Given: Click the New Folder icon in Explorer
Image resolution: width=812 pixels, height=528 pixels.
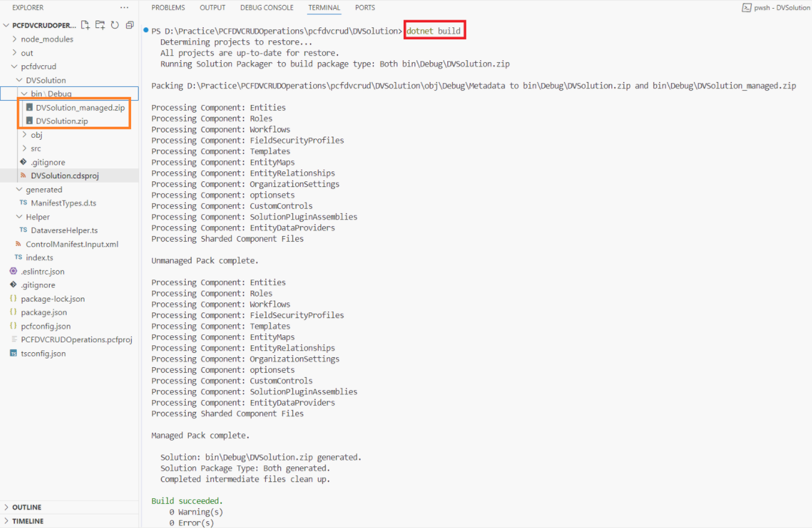Looking at the screenshot, I should click(x=100, y=25).
